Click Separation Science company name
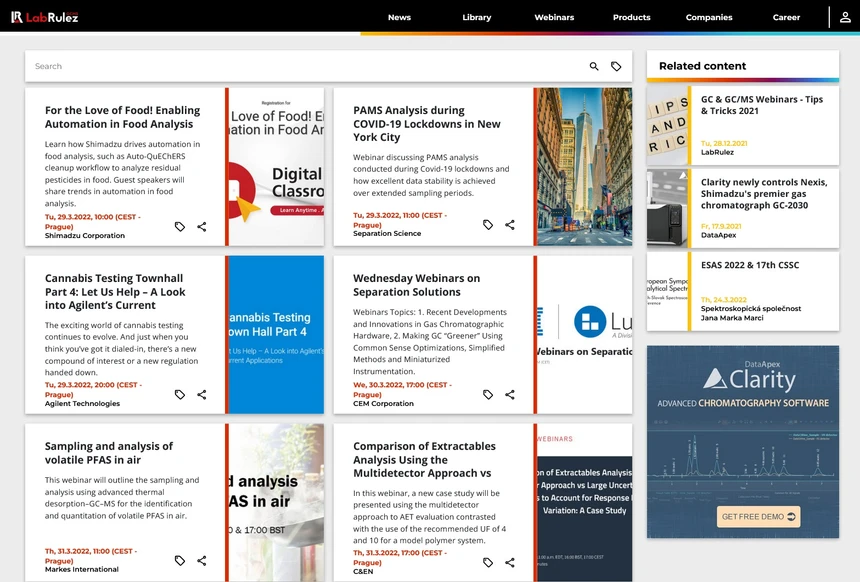 click(387, 234)
